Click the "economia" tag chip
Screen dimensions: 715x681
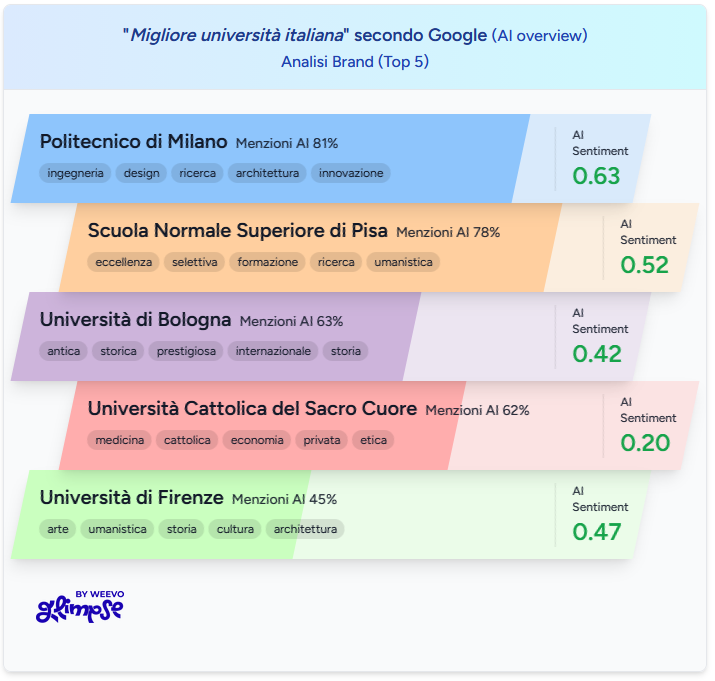tap(257, 440)
